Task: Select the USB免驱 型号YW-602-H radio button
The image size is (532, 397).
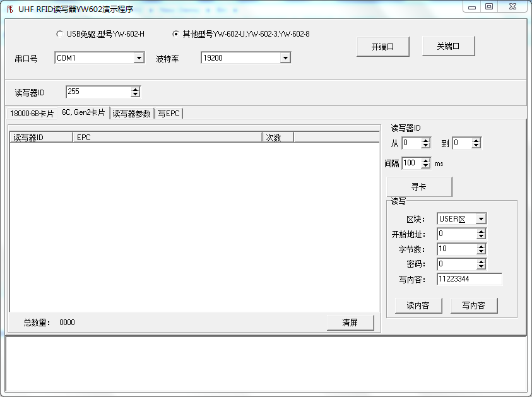Action: point(60,33)
